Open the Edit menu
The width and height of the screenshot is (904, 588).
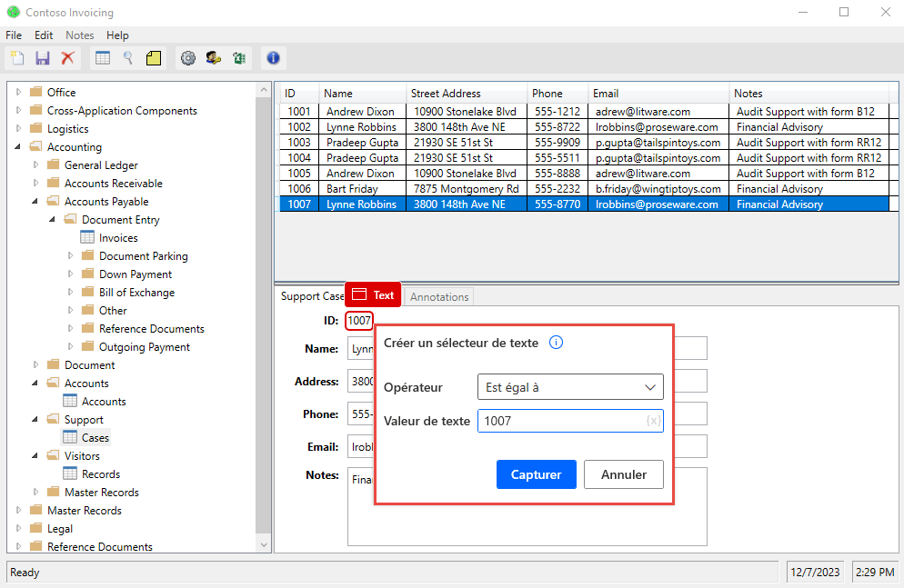point(44,35)
